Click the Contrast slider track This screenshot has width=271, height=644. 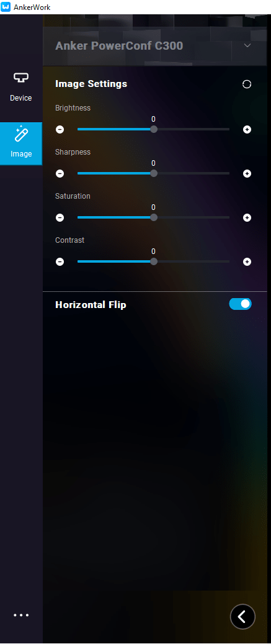153,261
